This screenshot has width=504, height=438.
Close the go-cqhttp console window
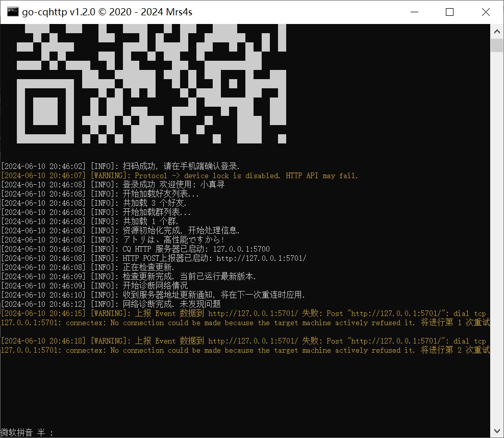pyautogui.click(x=486, y=12)
